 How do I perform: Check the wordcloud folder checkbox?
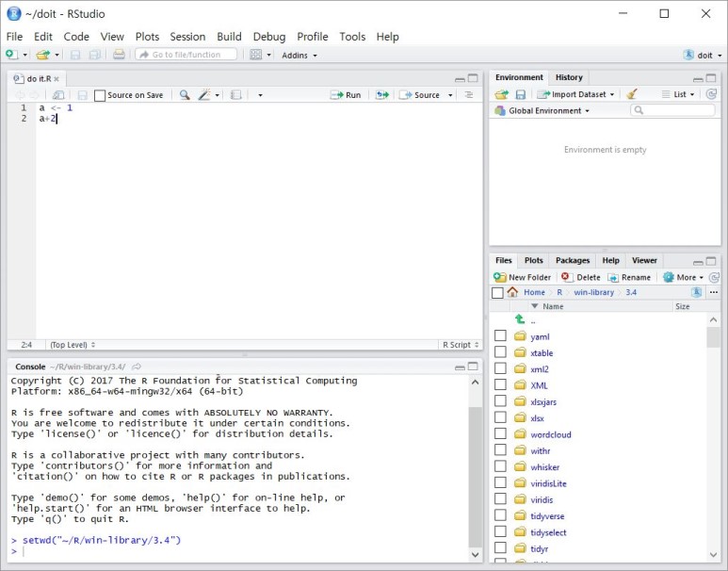coord(500,433)
